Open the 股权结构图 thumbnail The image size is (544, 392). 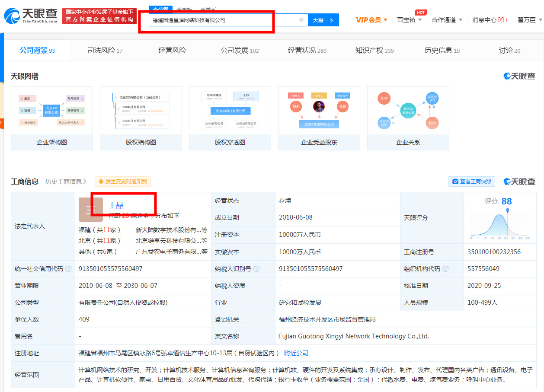tap(141, 118)
